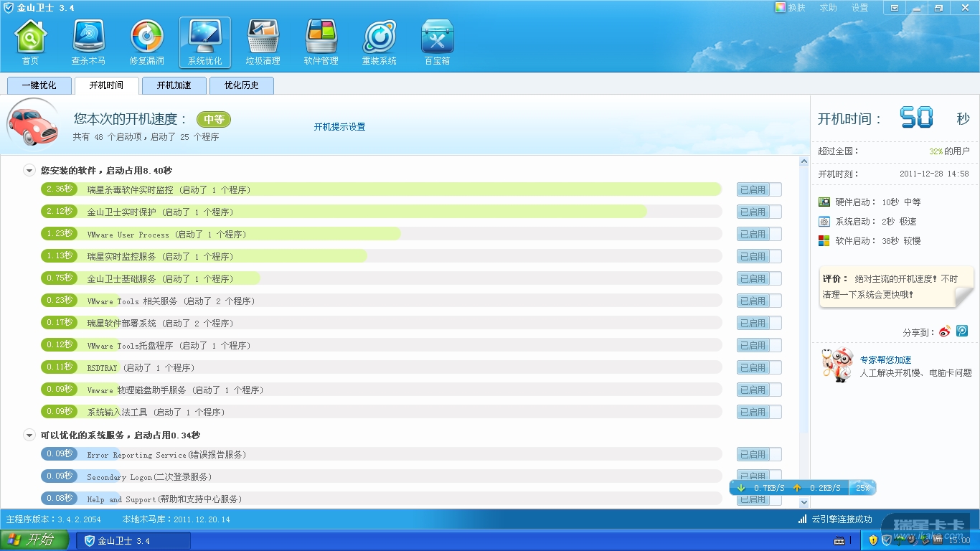Click the green download arrow in the speed widget
The image size is (980, 551).
pos(741,488)
